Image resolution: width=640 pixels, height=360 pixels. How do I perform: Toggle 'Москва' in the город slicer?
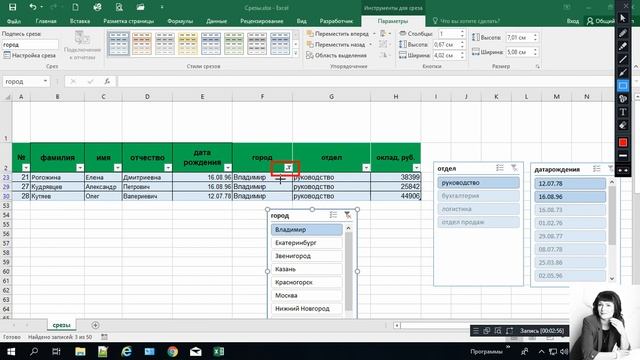point(307,295)
